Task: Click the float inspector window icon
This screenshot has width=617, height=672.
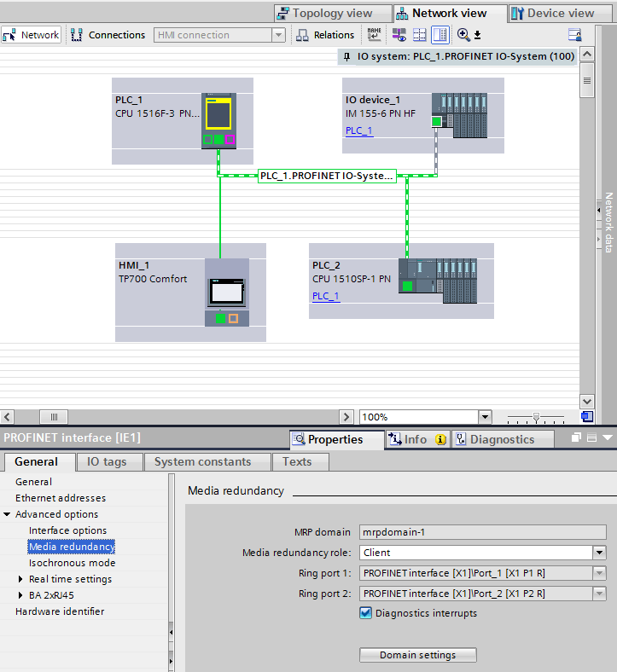Action: click(576, 437)
